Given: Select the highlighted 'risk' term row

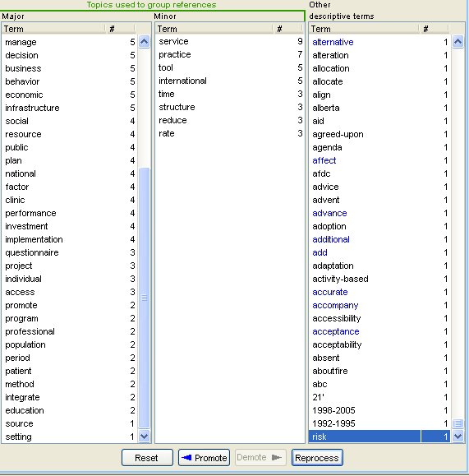Looking at the screenshot, I should click(379, 437).
